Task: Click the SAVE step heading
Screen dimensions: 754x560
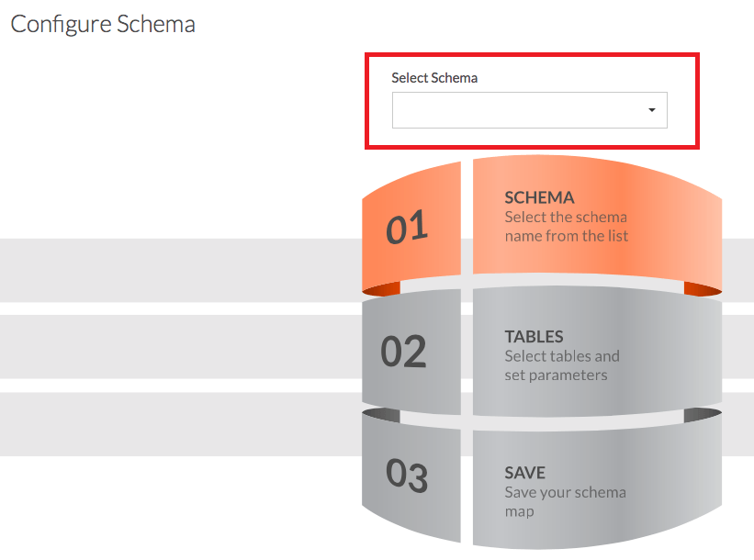Action: [524, 472]
